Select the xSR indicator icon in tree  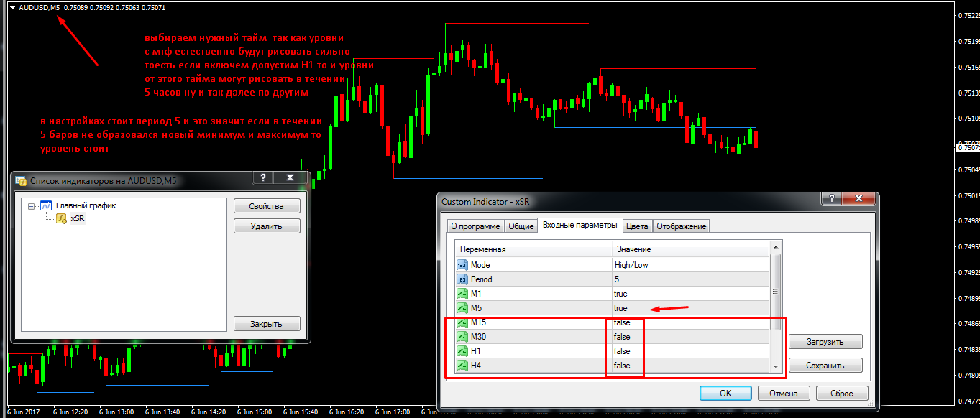62,218
